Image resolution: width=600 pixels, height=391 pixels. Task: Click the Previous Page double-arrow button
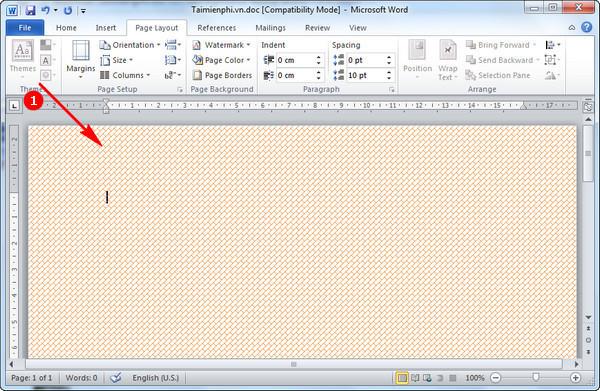(x=588, y=329)
